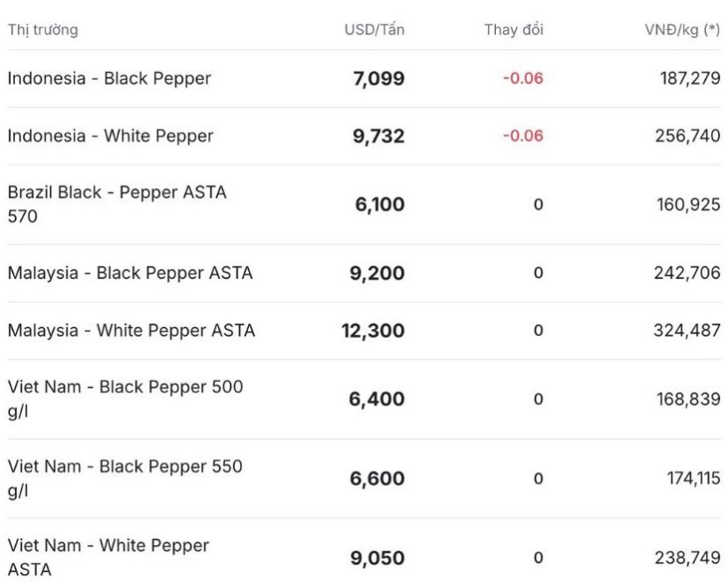Image resolution: width=728 pixels, height=584 pixels.
Task: Select Viet Nam - White Pepper ASTA row
Action: pos(109,557)
